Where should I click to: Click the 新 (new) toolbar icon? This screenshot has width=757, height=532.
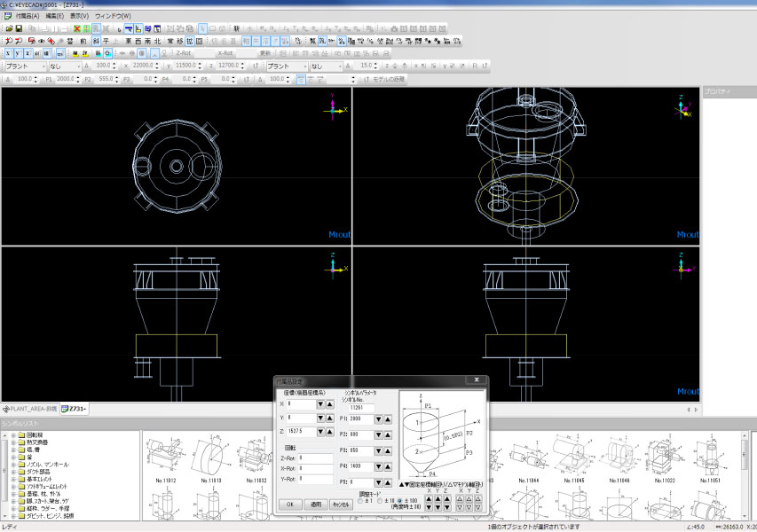click(x=237, y=29)
